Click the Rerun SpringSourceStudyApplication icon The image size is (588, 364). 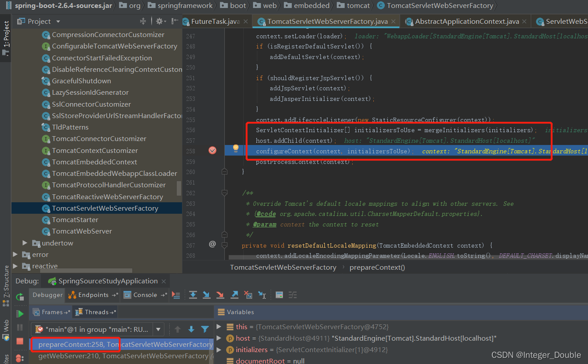point(20,297)
